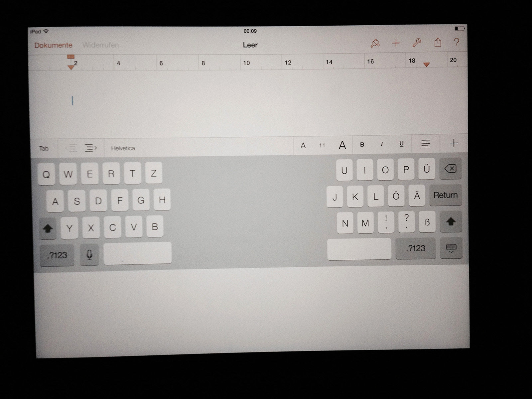The image size is (532, 399).
Task: Open the wrench tools menu
Action: click(417, 43)
